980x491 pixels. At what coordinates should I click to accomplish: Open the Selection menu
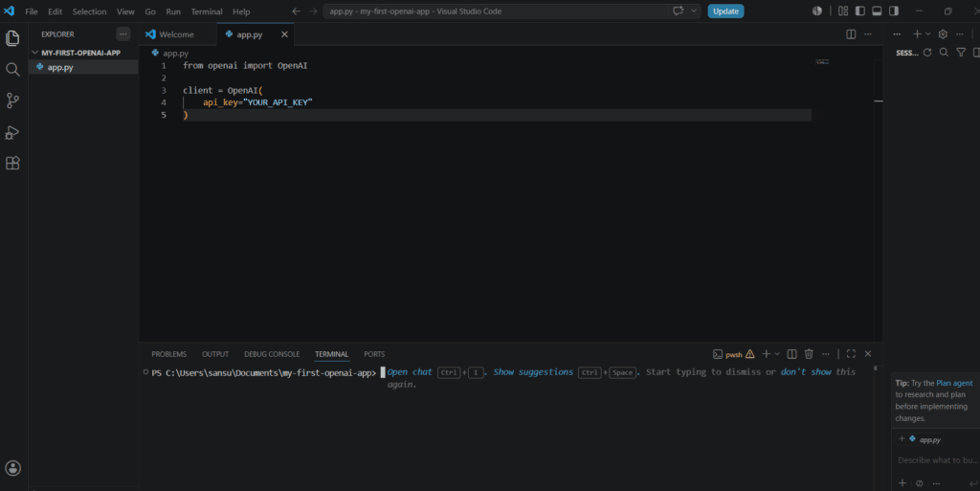[89, 11]
